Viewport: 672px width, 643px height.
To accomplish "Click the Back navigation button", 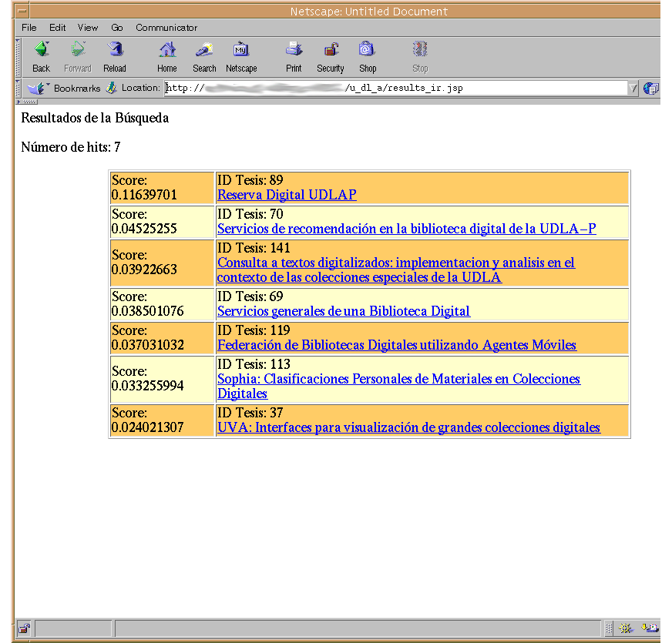I will coord(41,56).
